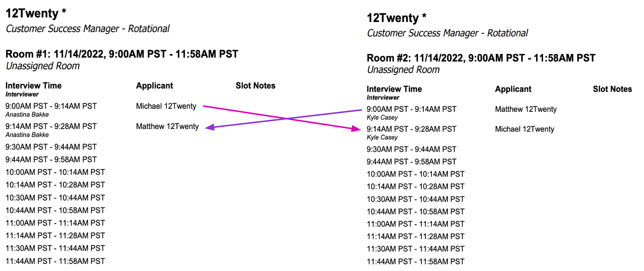Click the left 12Twenty * title
The width and height of the screenshot is (644, 271).
click(36, 13)
